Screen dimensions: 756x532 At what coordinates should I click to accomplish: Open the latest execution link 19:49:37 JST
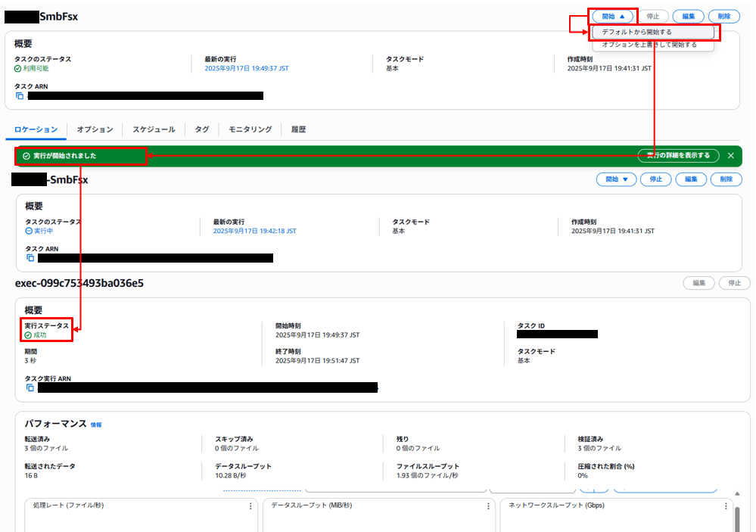(246, 69)
